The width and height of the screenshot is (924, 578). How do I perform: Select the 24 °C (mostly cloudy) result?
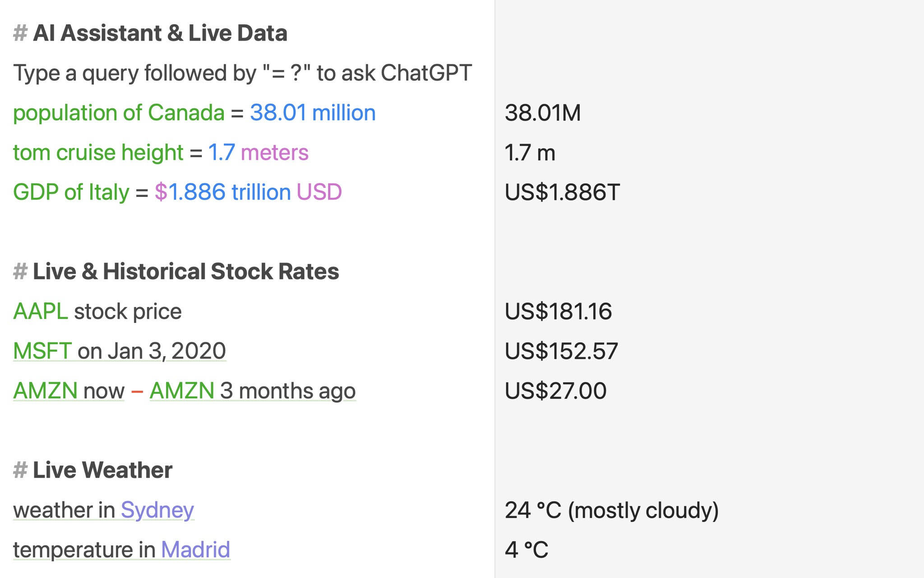611,510
